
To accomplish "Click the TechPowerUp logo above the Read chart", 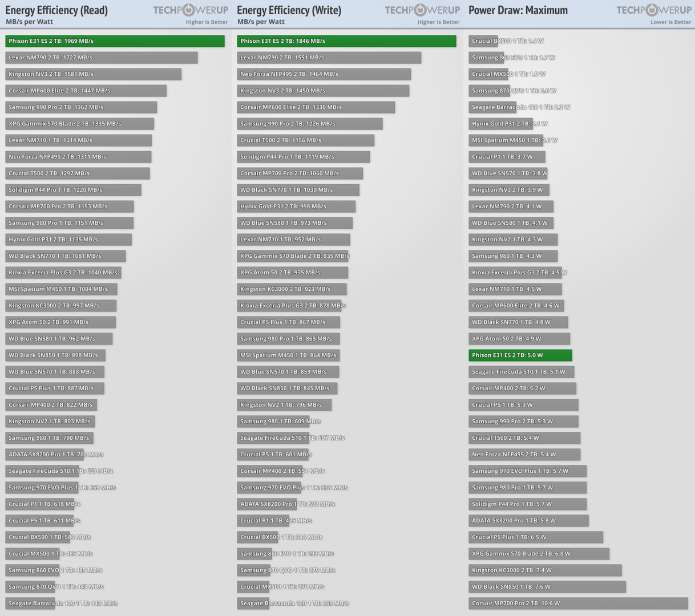I will tap(190, 10).
